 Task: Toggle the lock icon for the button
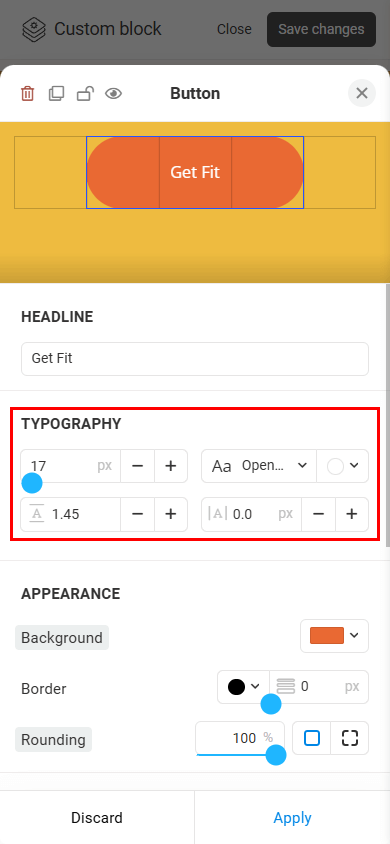(x=85, y=94)
